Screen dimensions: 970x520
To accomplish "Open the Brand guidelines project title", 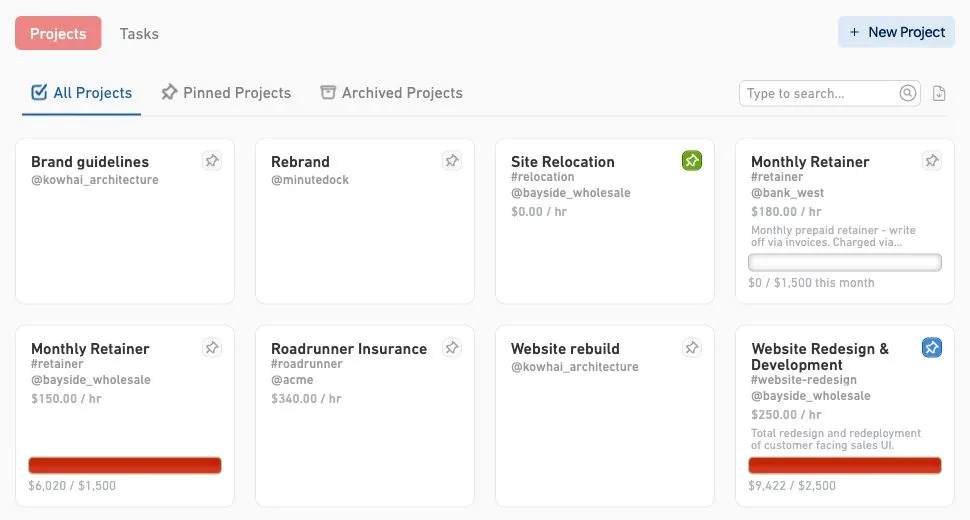I will [90, 162].
